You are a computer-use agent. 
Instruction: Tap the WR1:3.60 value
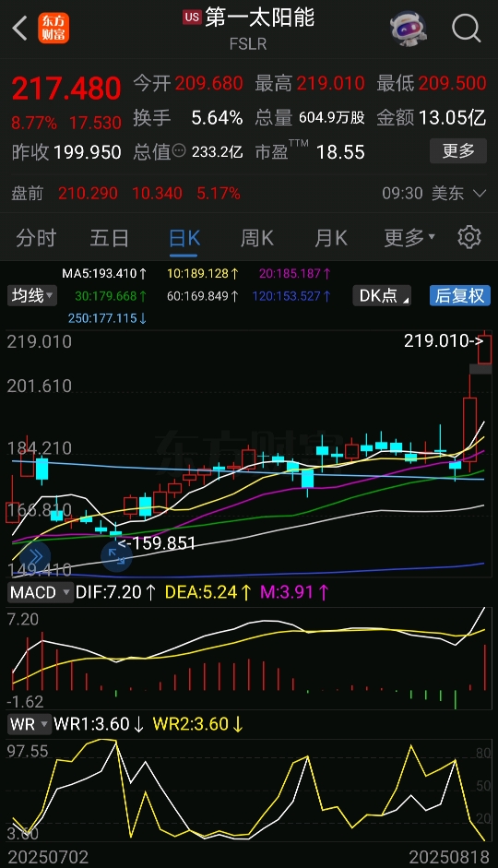[99, 724]
